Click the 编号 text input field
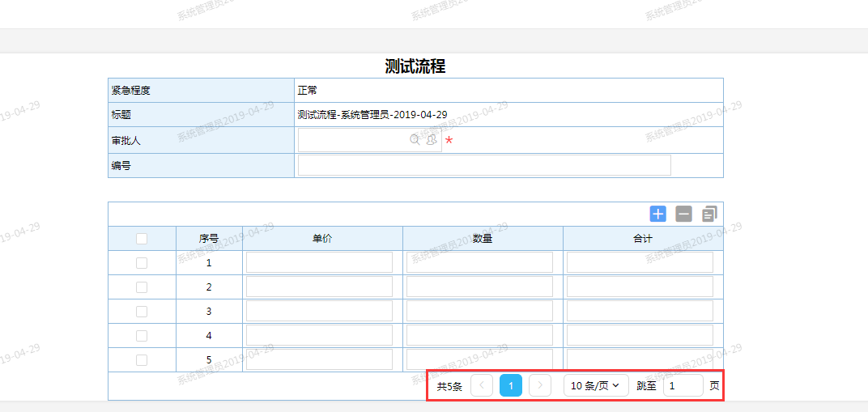The height and width of the screenshot is (412, 868). 484,165
